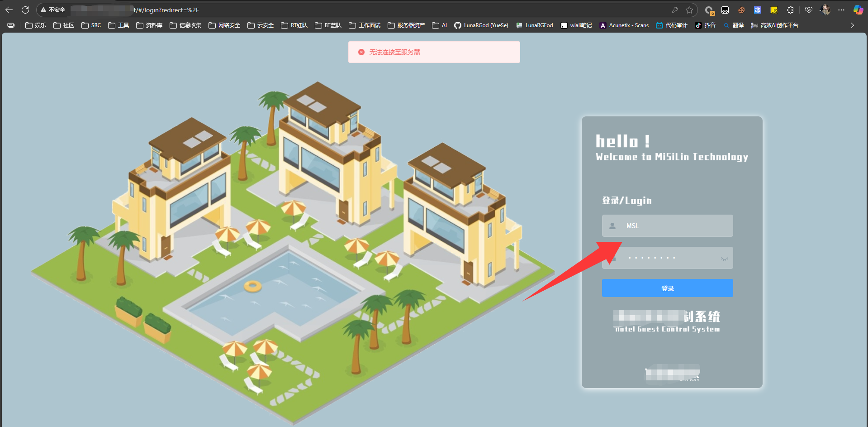Open the favorites bar manager icon
The width and height of the screenshot is (868, 427).
click(11, 25)
